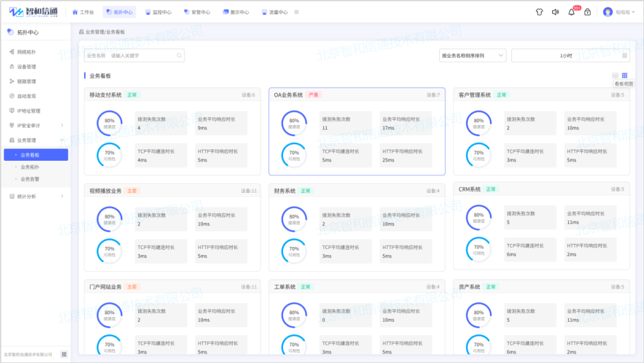Open the 按业务名称倒序排列 sort dropdown

point(473,55)
